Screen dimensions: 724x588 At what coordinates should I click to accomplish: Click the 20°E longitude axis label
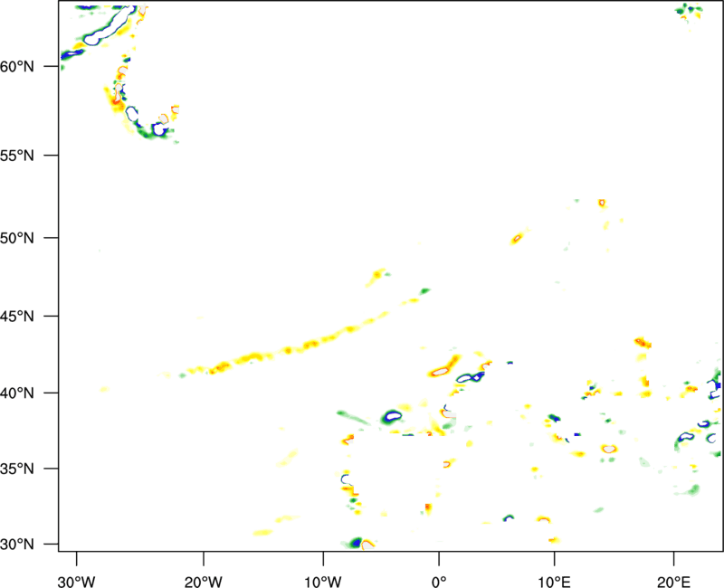[673, 582]
